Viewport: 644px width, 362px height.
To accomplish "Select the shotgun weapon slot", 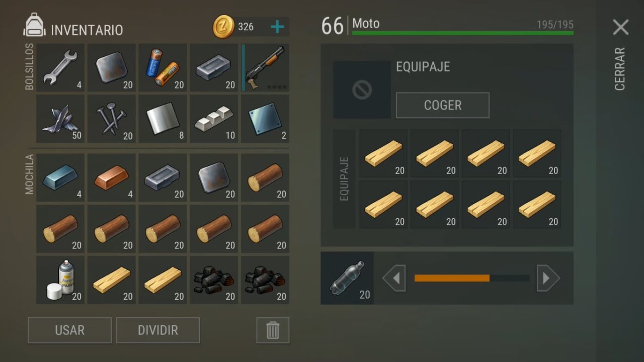I will 265,67.
